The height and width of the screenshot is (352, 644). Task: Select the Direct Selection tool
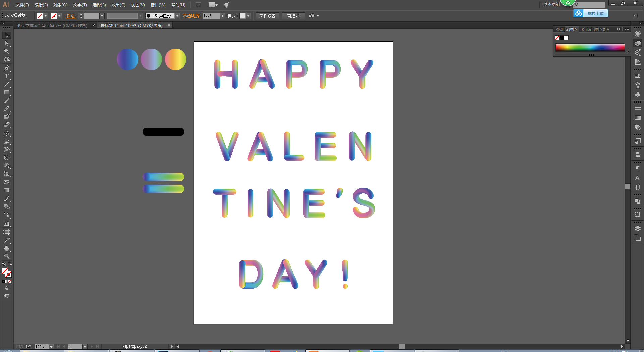tap(7, 43)
